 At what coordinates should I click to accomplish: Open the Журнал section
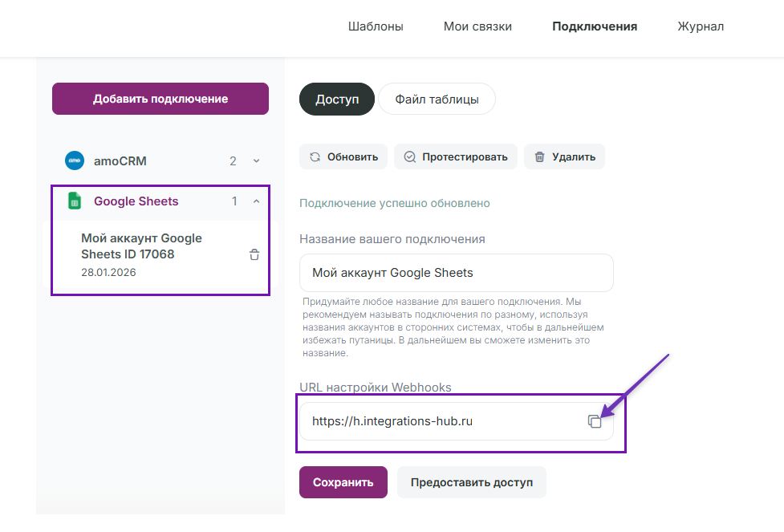click(701, 26)
